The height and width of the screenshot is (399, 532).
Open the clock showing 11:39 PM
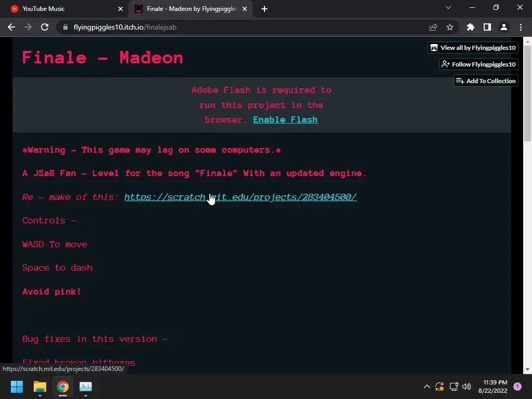[x=493, y=387]
